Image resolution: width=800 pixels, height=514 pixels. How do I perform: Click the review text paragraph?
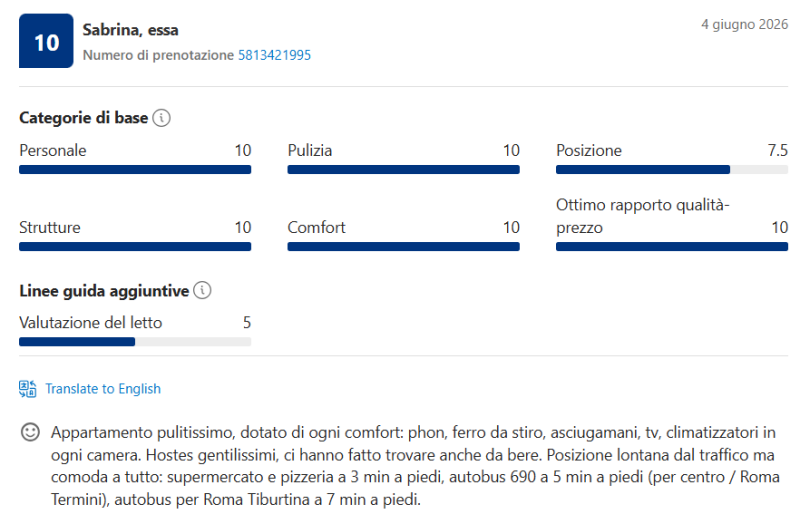(415, 466)
